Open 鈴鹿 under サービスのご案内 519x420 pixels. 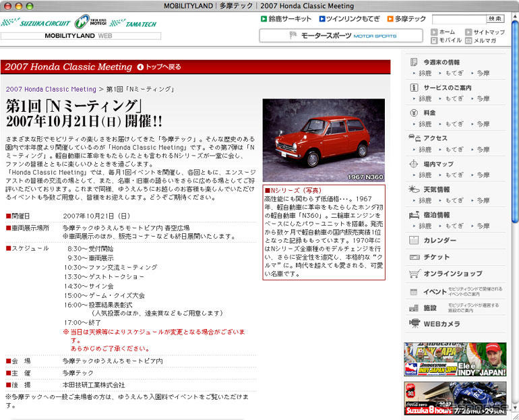pos(425,98)
